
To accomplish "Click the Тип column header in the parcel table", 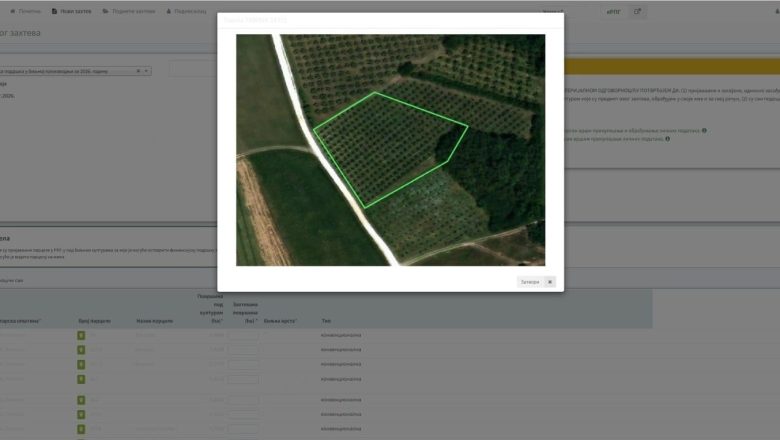I will pyautogui.click(x=326, y=321).
